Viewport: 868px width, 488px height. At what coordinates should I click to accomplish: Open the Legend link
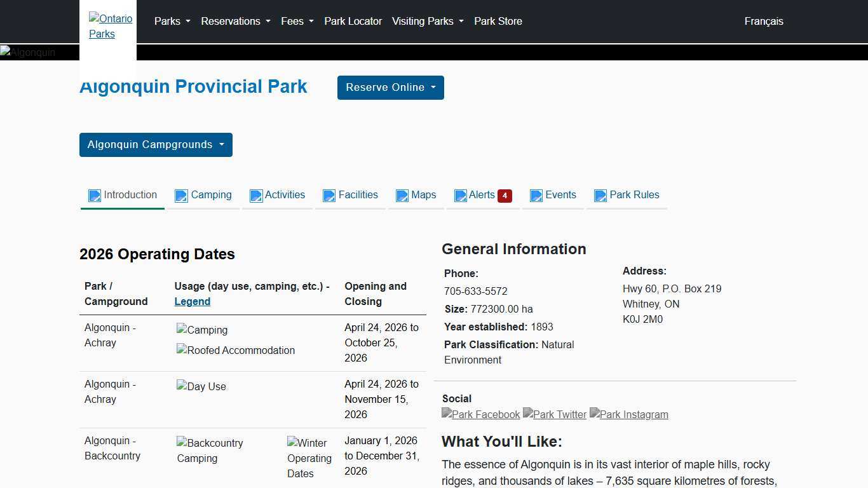coord(192,302)
